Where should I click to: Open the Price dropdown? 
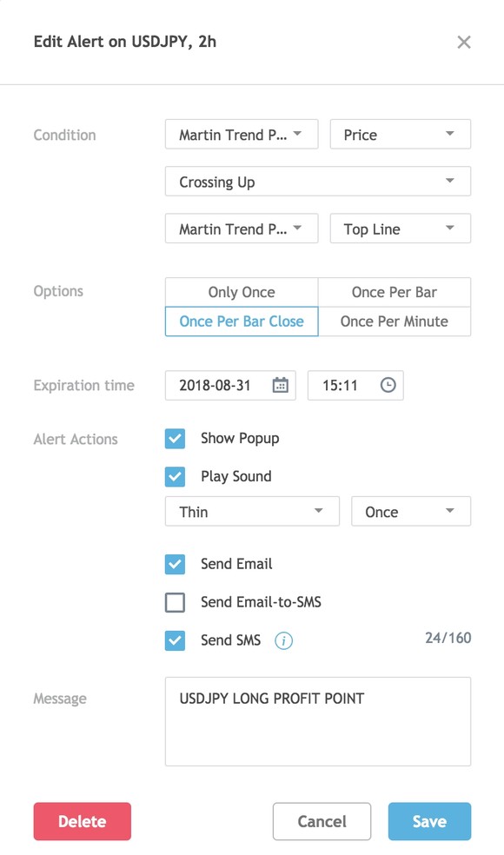(x=401, y=134)
